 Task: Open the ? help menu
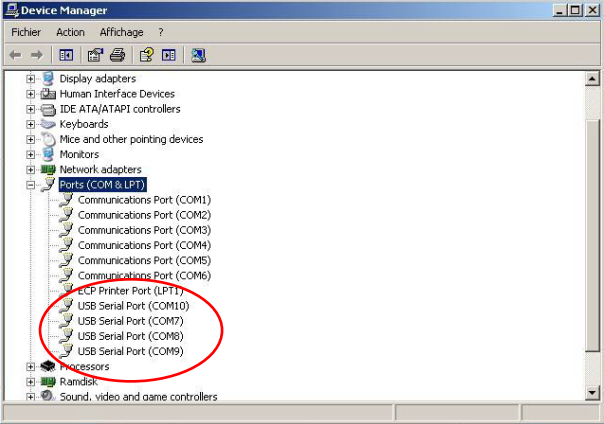click(160, 32)
